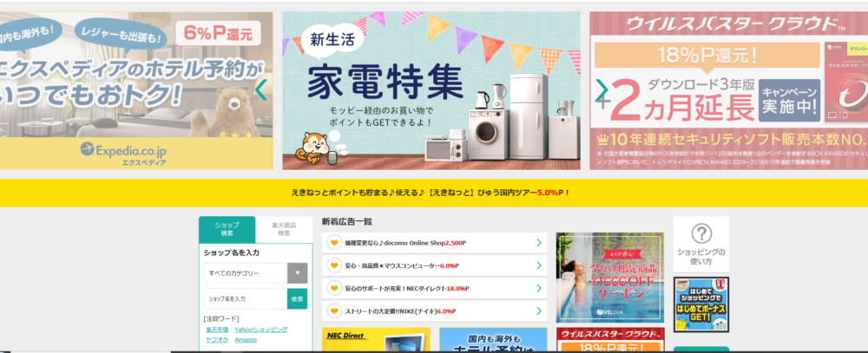Switch to the 楽天商品検索 tab

click(x=284, y=229)
